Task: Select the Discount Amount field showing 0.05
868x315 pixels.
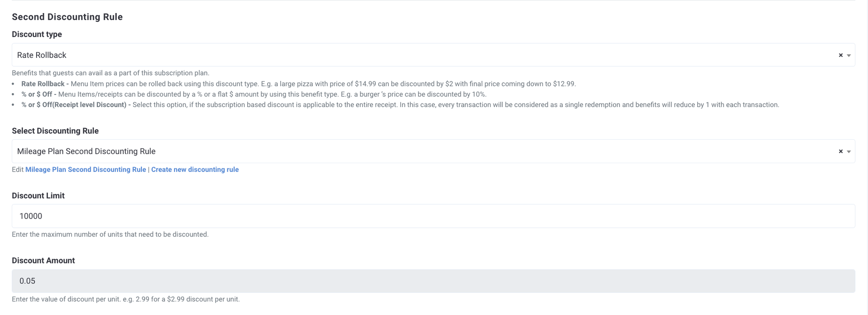Action: click(x=433, y=281)
